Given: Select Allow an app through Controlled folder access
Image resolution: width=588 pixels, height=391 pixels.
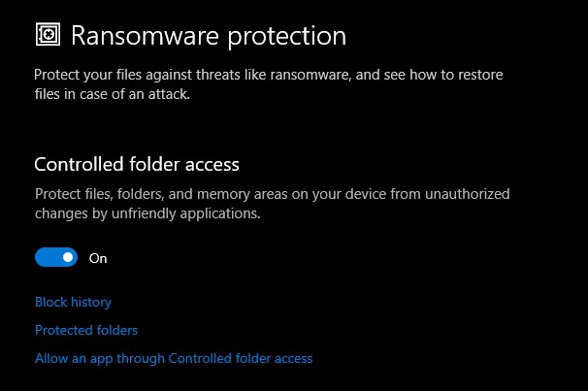Looking at the screenshot, I should coord(174,358).
